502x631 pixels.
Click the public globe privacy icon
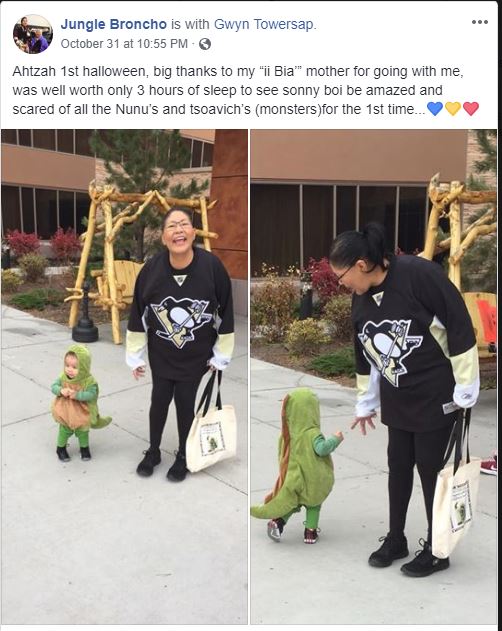205,44
